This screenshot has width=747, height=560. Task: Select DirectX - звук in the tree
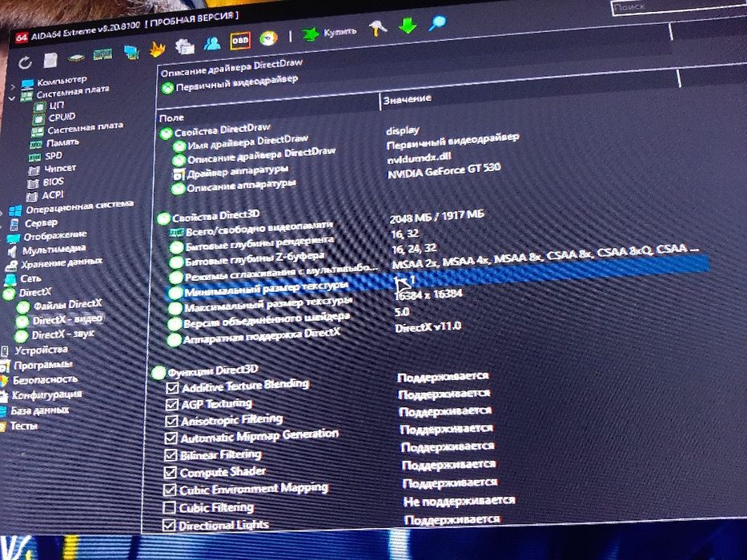(x=63, y=335)
